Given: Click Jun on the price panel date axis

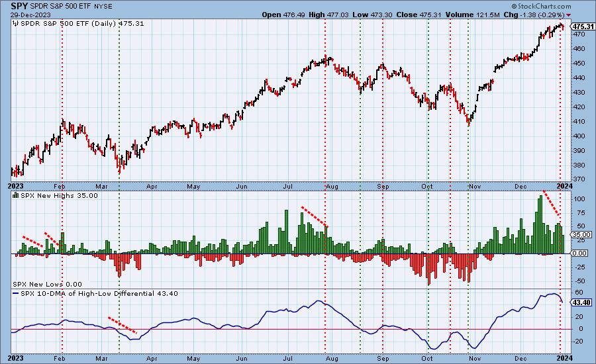Looking at the screenshot, I should click(x=241, y=187).
